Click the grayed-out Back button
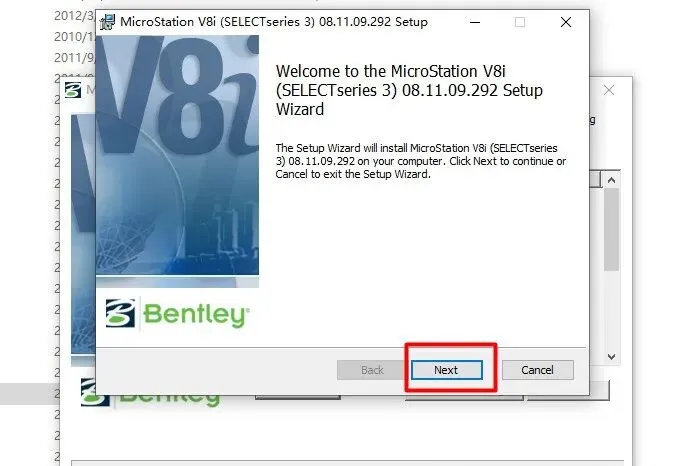 pos(372,370)
